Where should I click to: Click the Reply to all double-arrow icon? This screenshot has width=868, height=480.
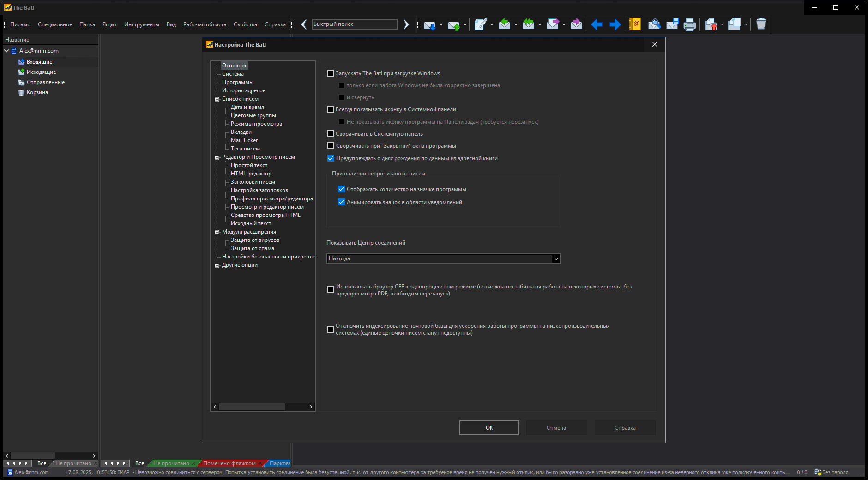529,24
